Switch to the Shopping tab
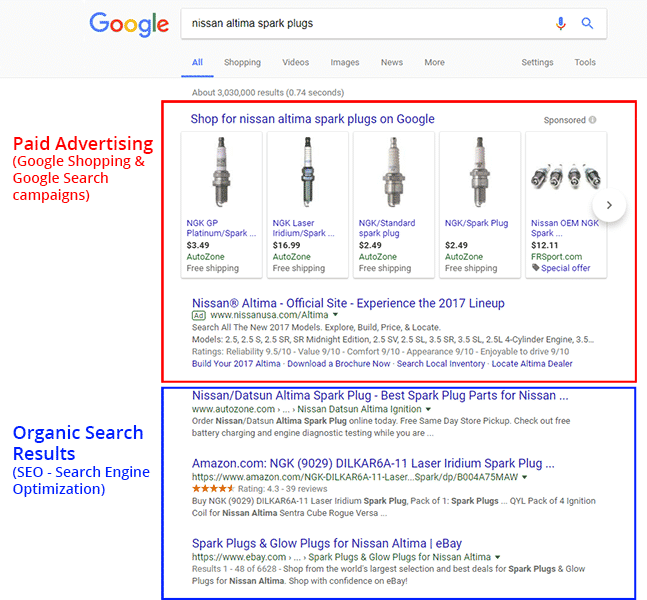This screenshot has height=600, width=647. (242, 62)
